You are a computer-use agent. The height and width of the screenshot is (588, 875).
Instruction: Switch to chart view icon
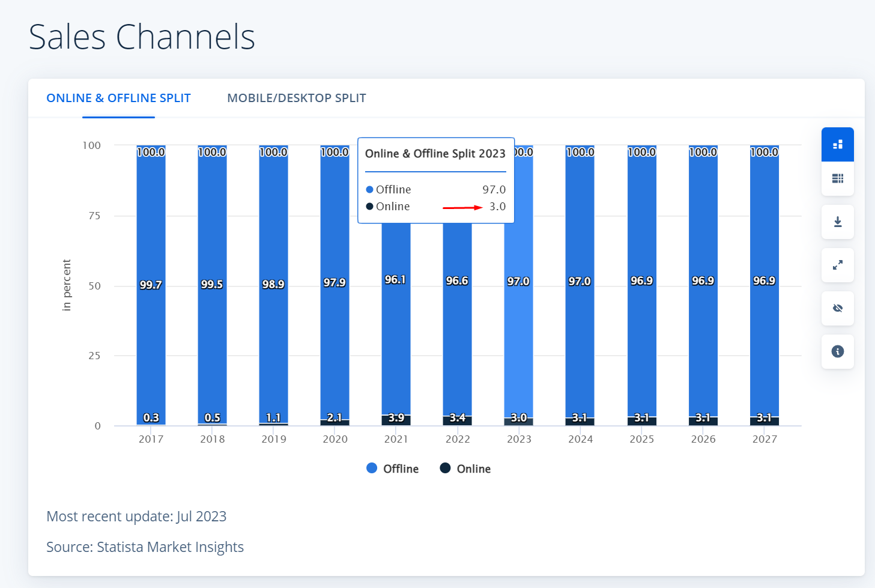click(x=838, y=145)
